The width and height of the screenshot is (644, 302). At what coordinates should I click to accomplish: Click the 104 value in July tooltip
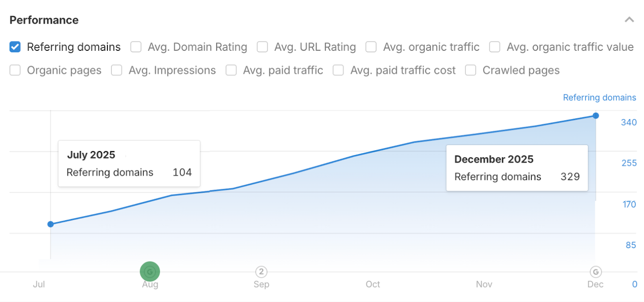coord(182,172)
